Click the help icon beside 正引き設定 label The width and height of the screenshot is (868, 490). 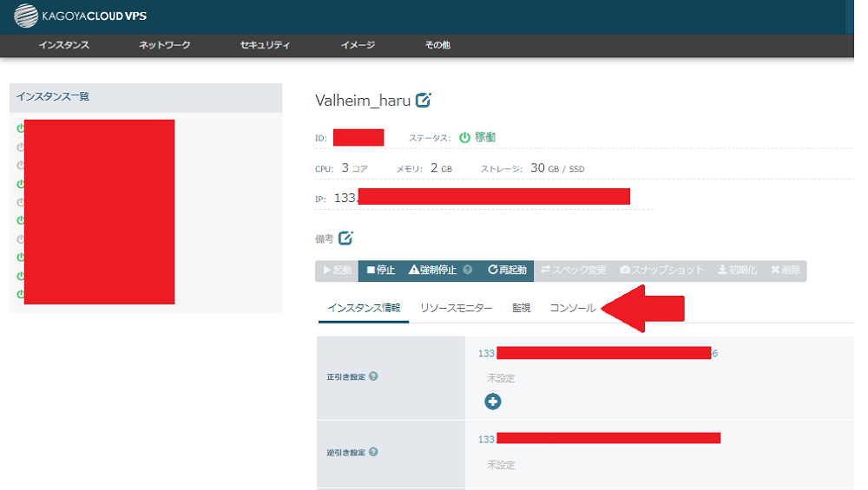373,376
